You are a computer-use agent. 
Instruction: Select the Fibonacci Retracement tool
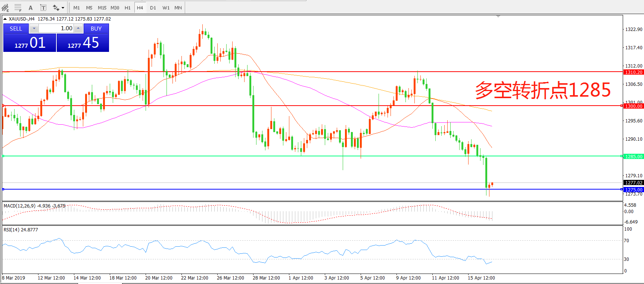18,7
